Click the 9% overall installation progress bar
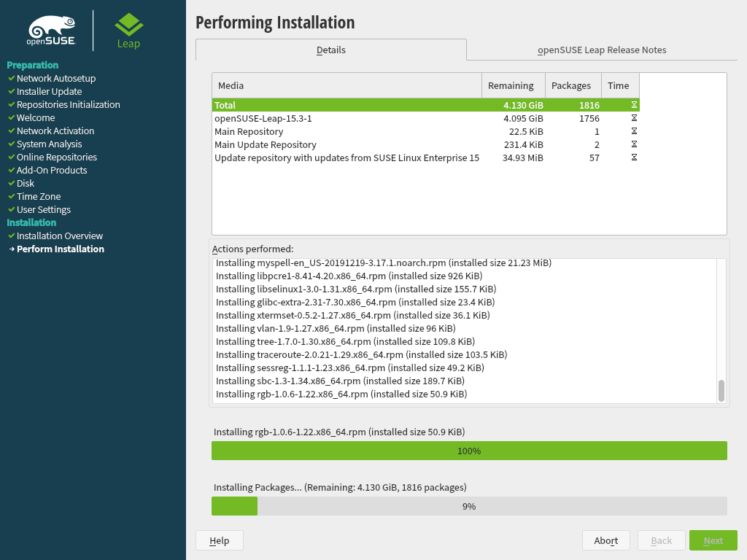Viewport: 747px width, 560px height. [469, 506]
